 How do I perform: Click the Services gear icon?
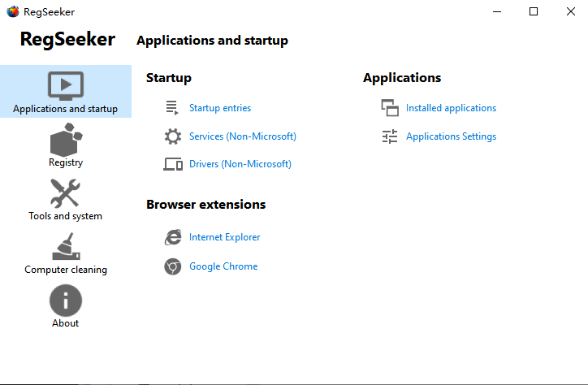coord(172,136)
